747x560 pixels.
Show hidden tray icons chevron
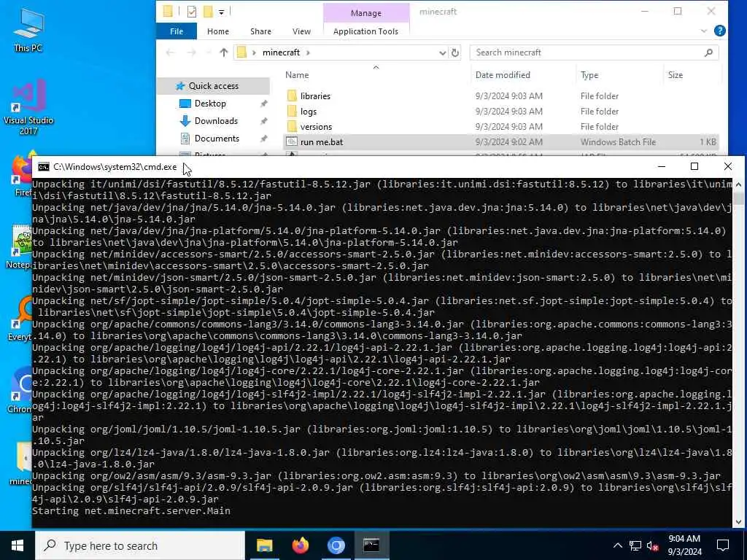pyautogui.click(x=617, y=545)
